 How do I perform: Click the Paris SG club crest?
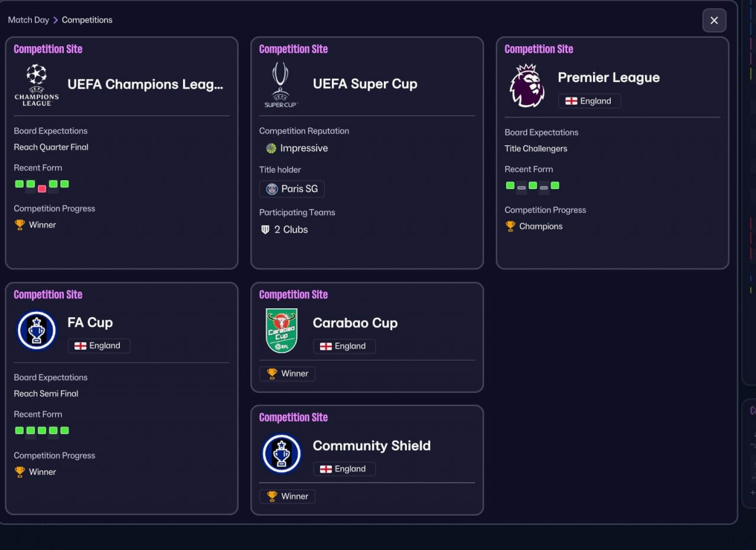point(272,189)
